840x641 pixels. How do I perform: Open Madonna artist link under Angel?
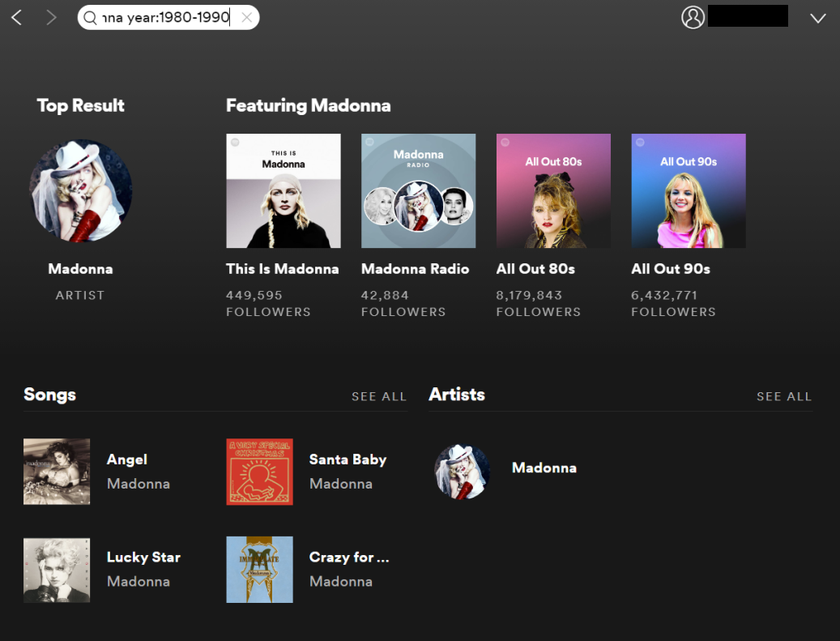point(139,484)
